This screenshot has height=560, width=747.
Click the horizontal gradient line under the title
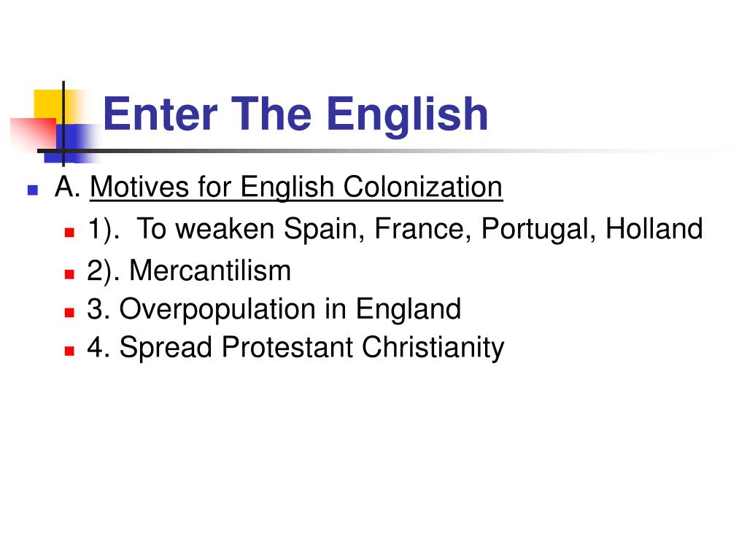pos(381,151)
